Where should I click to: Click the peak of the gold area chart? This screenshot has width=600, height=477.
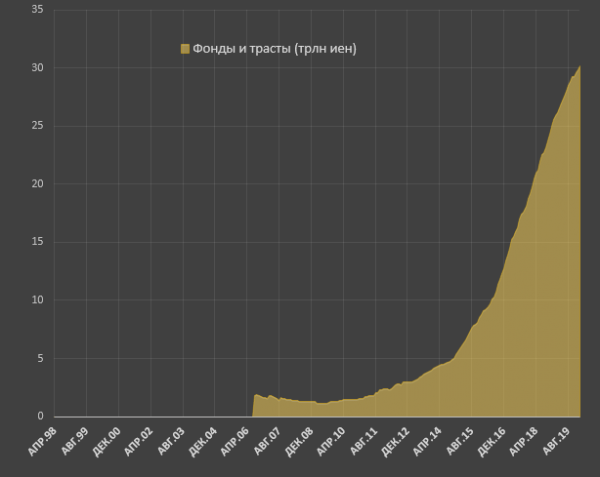[x=580, y=67]
